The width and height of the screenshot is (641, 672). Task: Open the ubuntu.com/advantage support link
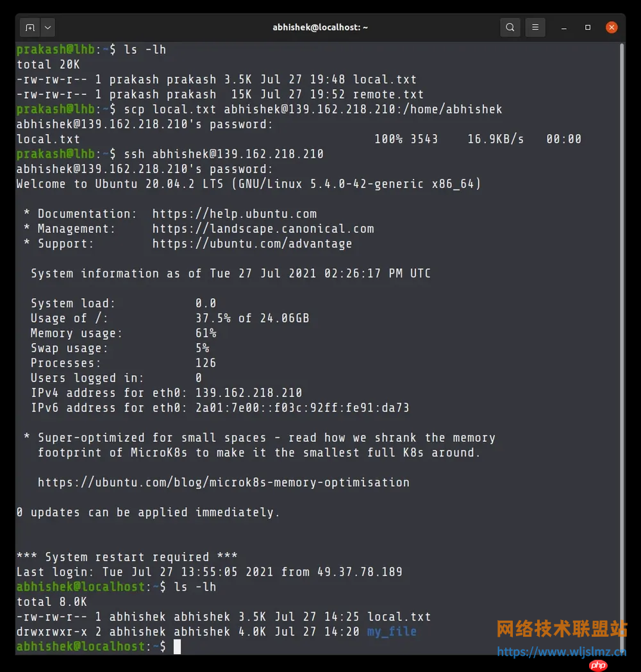[252, 244]
